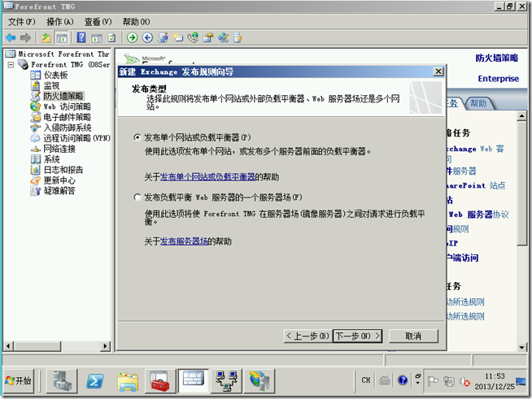The width and height of the screenshot is (532, 399).
Task: Click the tray help question-mark icon
Action: [403, 380]
